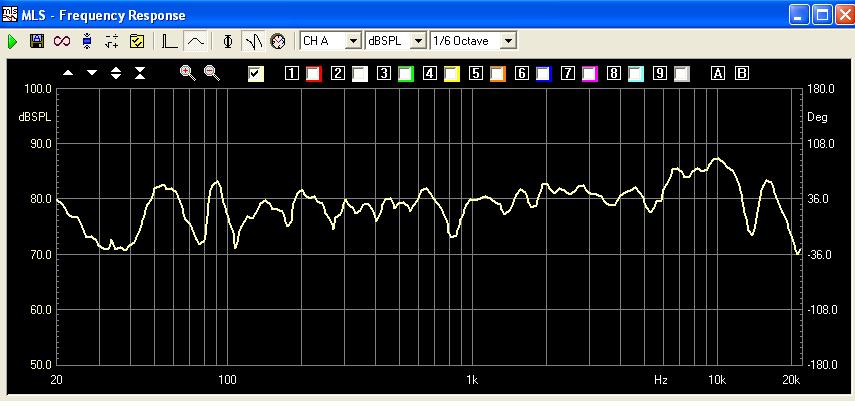Click the upward arrow to shift curve up
855x406 pixels.
tap(68, 73)
